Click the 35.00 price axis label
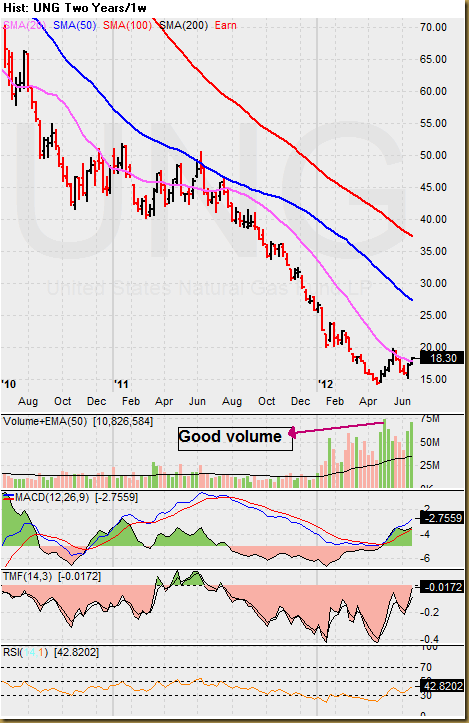The width and height of the screenshot is (469, 723). (x=433, y=251)
